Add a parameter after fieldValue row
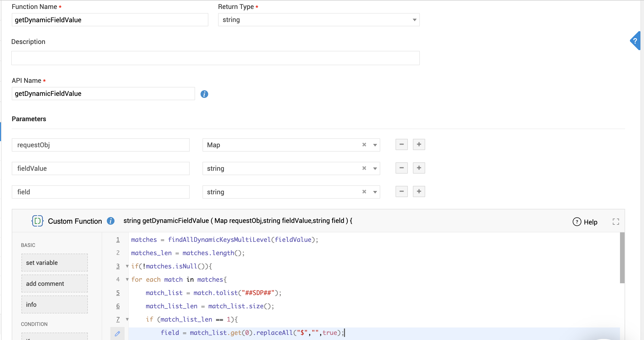Viewport: 644px width, 340px height. [419, 168]
